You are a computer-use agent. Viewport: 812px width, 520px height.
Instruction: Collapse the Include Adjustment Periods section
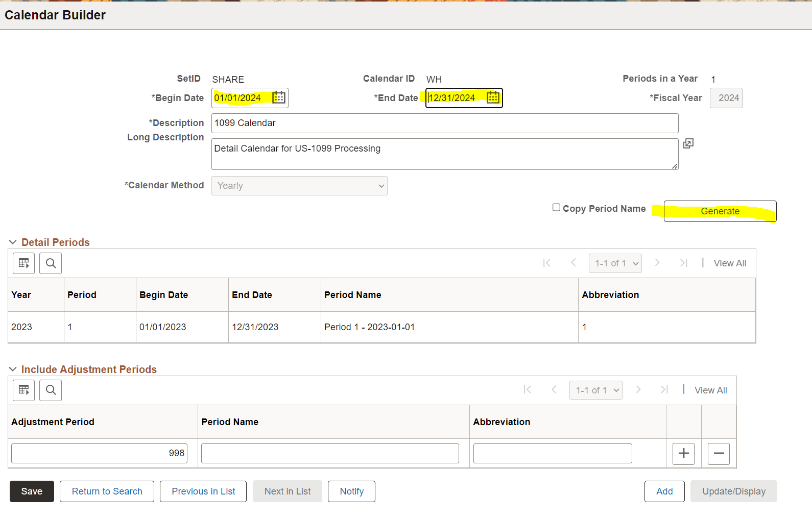pyautogui.click(x=13, y=369)
